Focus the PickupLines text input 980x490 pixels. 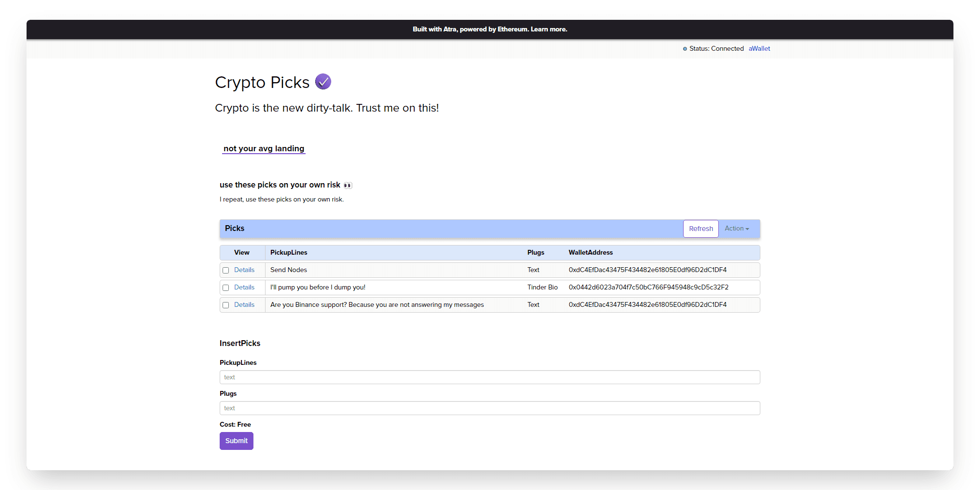coord(490,377)
